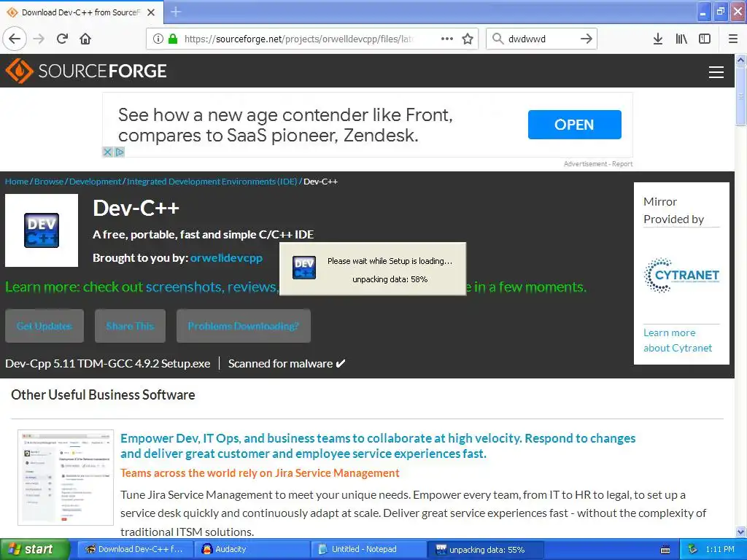747x560 pixels.
Task: Click Jira Service Management screenshot thumbnail
Action: (66, 477)
